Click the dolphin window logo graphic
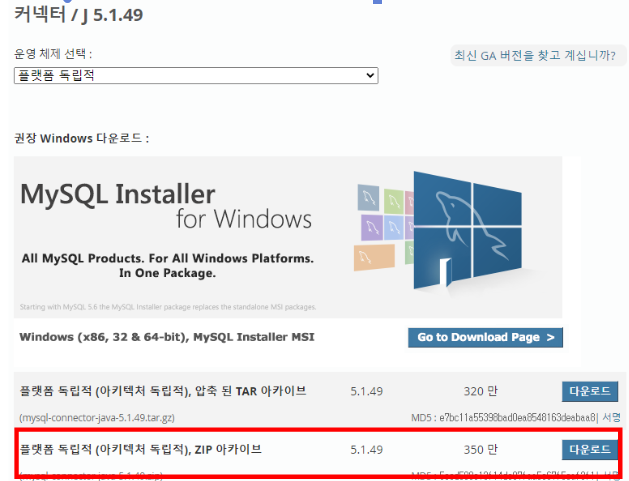The height and width of the screenshot is (481, 629). pyautogui.click(x=467, y=229)
